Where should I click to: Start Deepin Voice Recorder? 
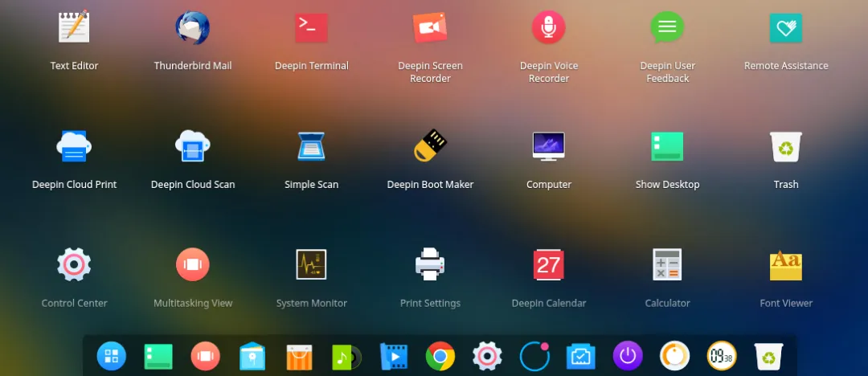point(549,27)
